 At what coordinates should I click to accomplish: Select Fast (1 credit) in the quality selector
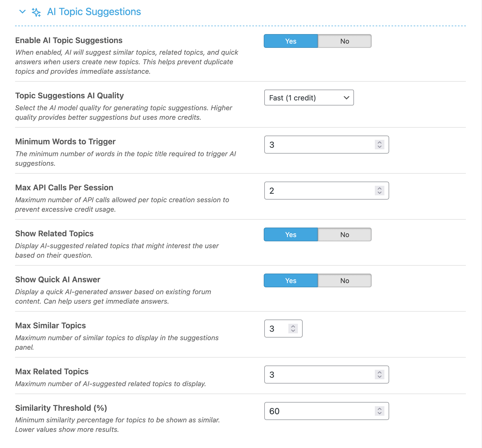309,98
